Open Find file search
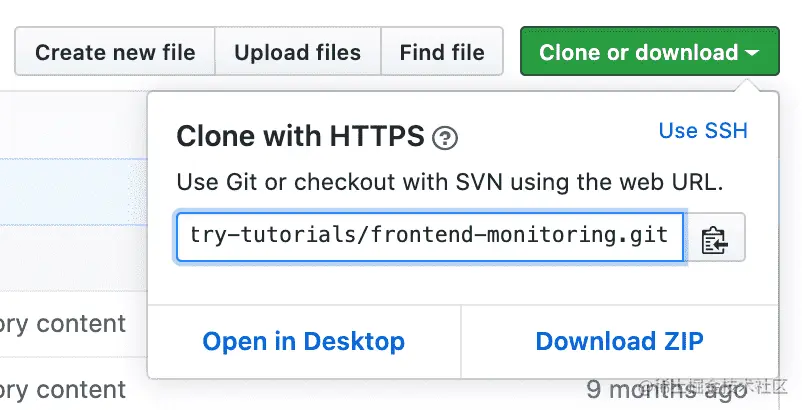The width and height of the screenshot is (802, 410). point(441,52)
